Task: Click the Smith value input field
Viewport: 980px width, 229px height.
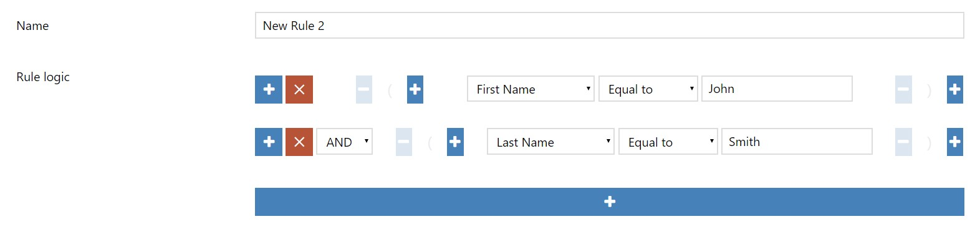Action: [x=797, y=142]
